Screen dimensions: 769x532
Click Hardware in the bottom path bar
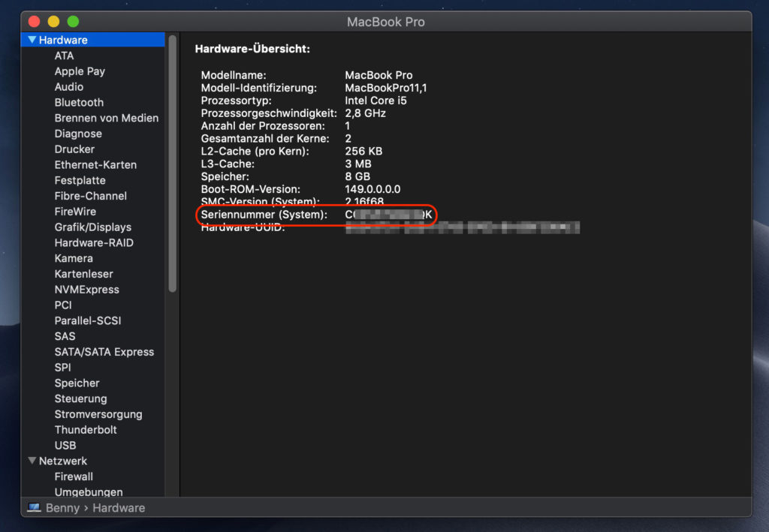coord(119,508)
